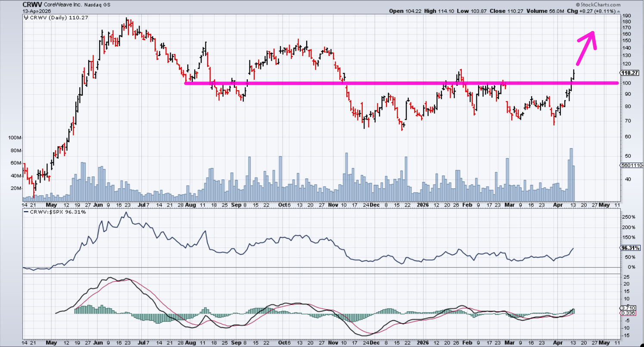Click the up-triangle beside the Chg percentage
Screen dimensions: 644x347
click(619, 11)
